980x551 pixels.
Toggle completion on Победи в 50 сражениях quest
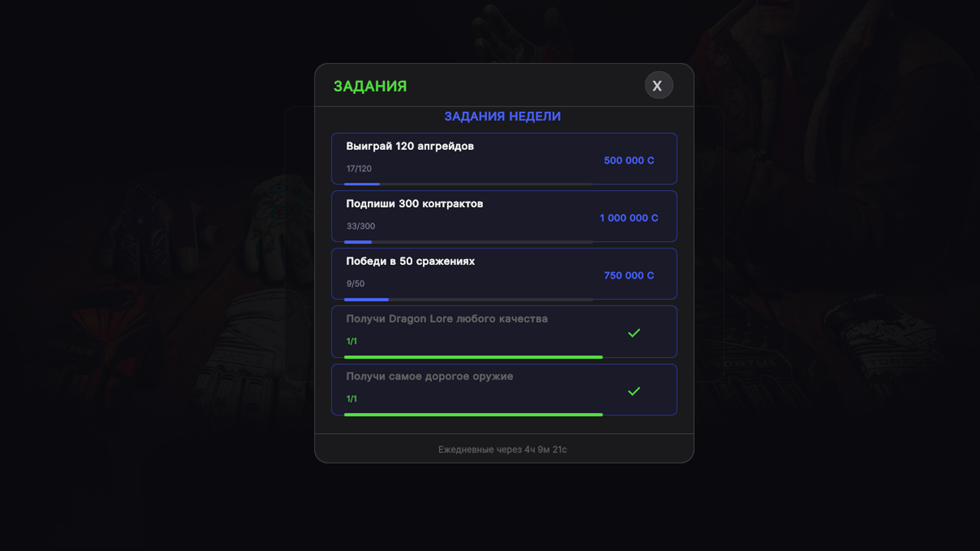coord(504,274)
